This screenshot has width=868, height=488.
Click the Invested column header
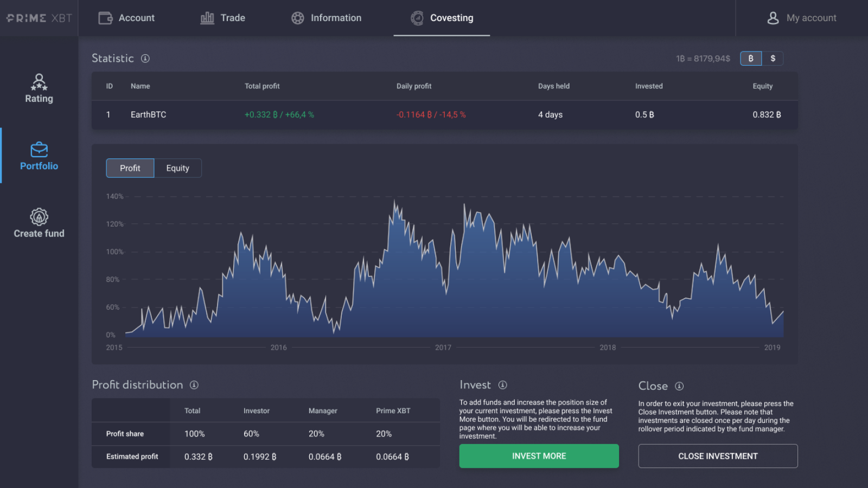tap(649, 86)
